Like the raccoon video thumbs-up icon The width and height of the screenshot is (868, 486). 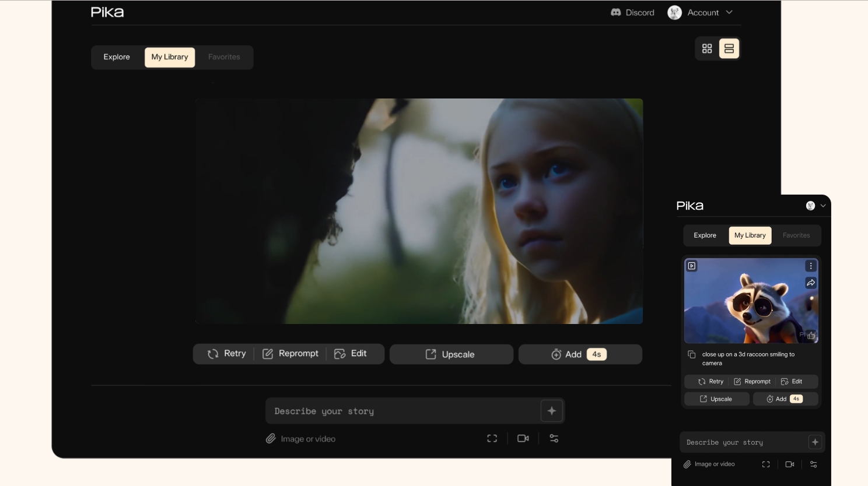pos(811,335)
